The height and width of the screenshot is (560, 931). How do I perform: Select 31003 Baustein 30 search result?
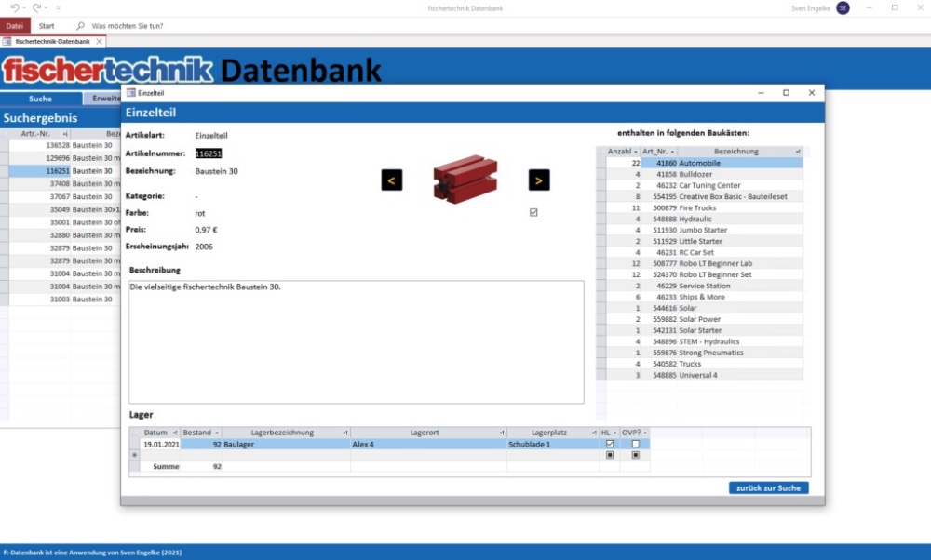[x=65, y=299]
